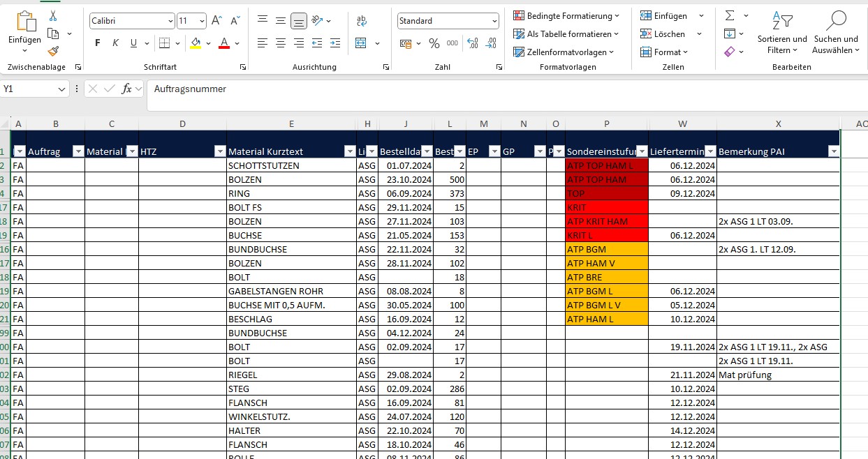Viewport: 868px width, 459px height.
Task: Select cell GABELSTANGEN ROHR
Action: pos(291,291)
